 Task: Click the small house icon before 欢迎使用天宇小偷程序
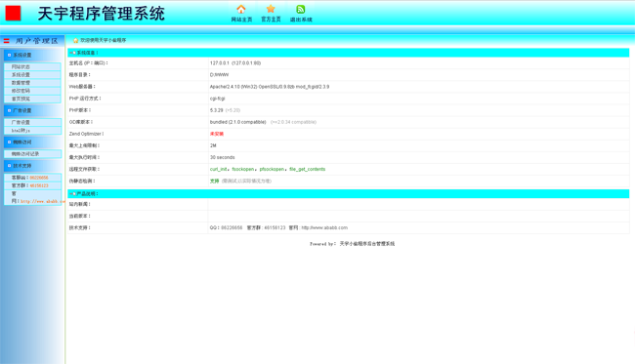coord(75,40)
